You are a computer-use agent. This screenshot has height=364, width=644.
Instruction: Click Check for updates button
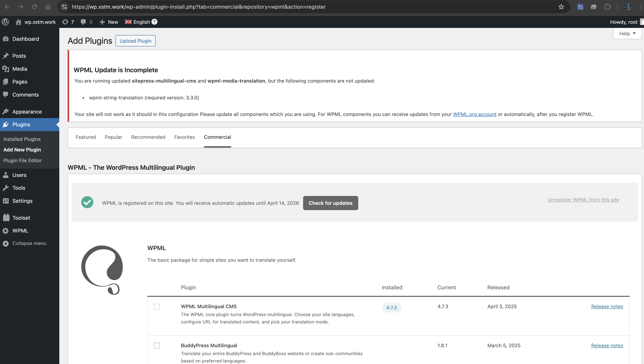tap(330, 203)
